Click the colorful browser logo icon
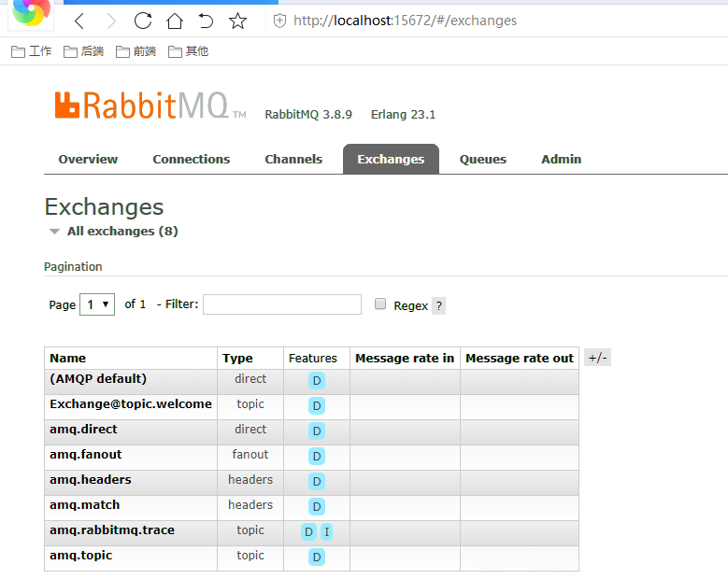 pos(31,11)
